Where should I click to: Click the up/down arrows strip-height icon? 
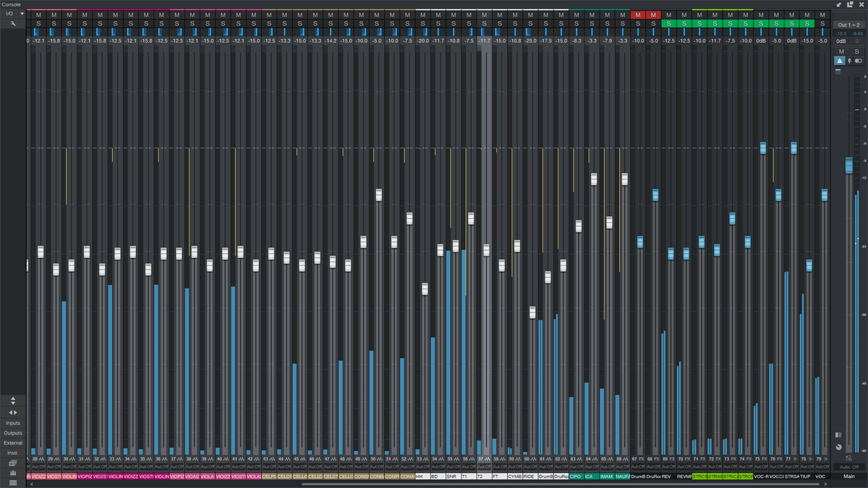13,400
